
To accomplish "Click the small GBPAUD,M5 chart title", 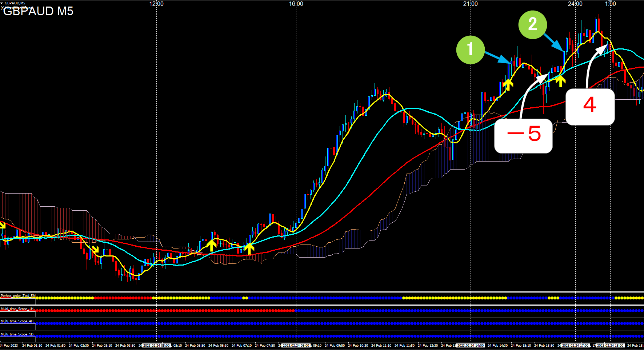I will click(x=15, y=3).
